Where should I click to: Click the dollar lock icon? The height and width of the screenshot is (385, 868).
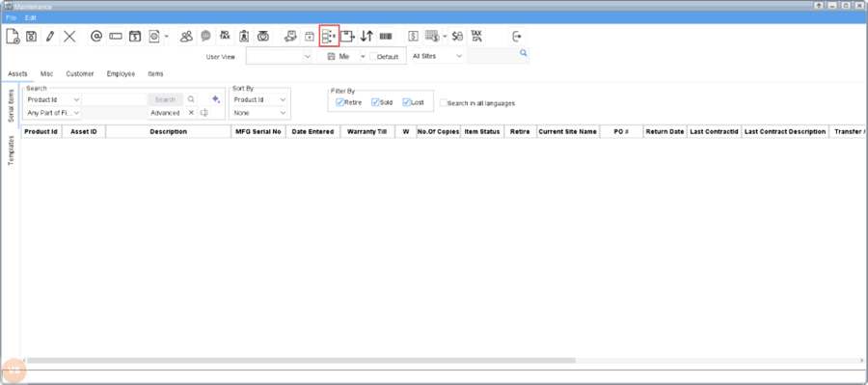pos(457,37)
